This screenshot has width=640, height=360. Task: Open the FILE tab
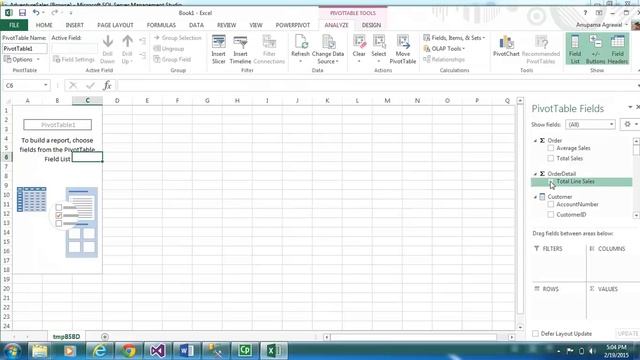[x=14, y=25]
